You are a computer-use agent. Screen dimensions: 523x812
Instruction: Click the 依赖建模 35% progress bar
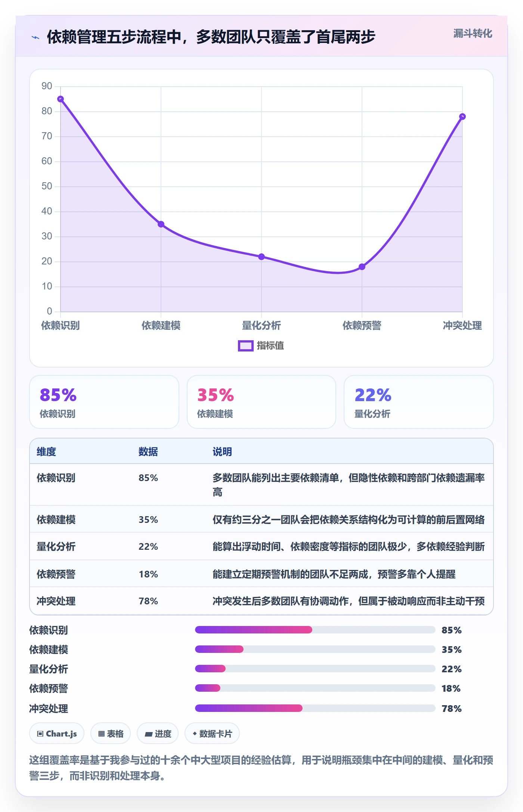(x=315, y=649)
